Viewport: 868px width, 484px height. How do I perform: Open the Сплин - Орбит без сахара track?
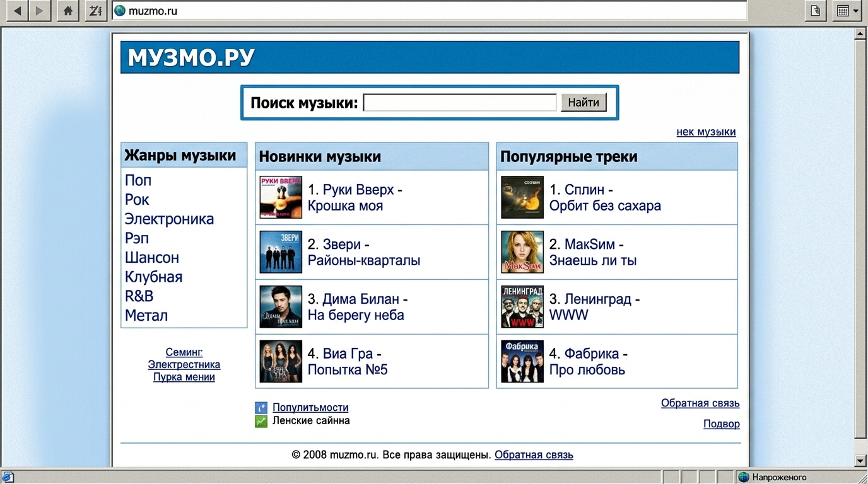tap(605, 198)
